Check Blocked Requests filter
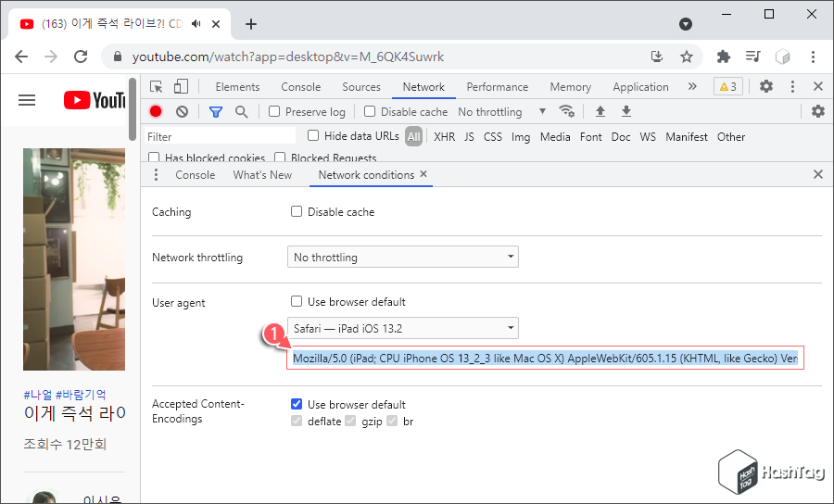The width and height of the screenshot is (834, 504). pyautogui.click(x=279, y=157)
